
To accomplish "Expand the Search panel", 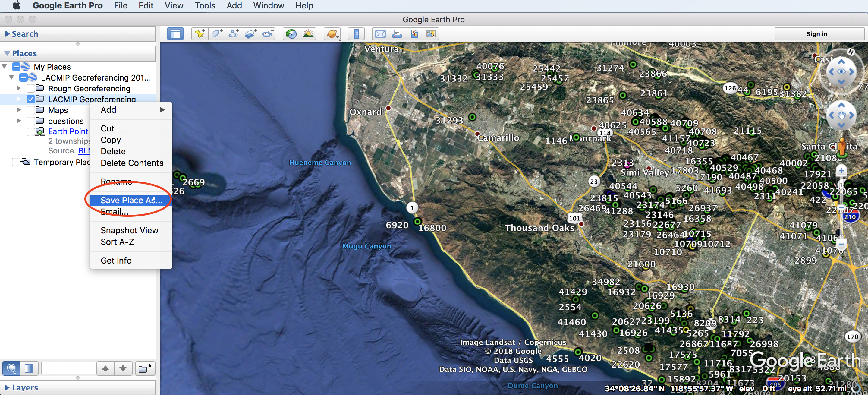I will click(8, 34).
